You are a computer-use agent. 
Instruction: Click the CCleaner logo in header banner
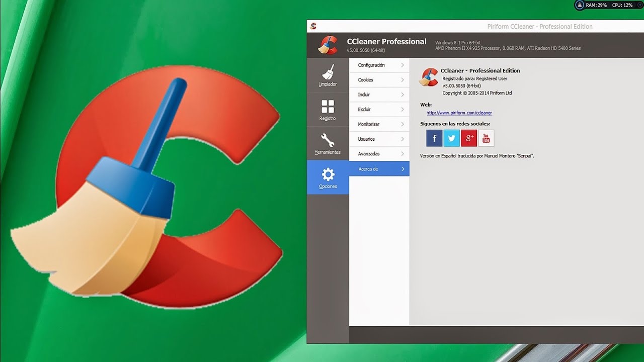point(328,45)
